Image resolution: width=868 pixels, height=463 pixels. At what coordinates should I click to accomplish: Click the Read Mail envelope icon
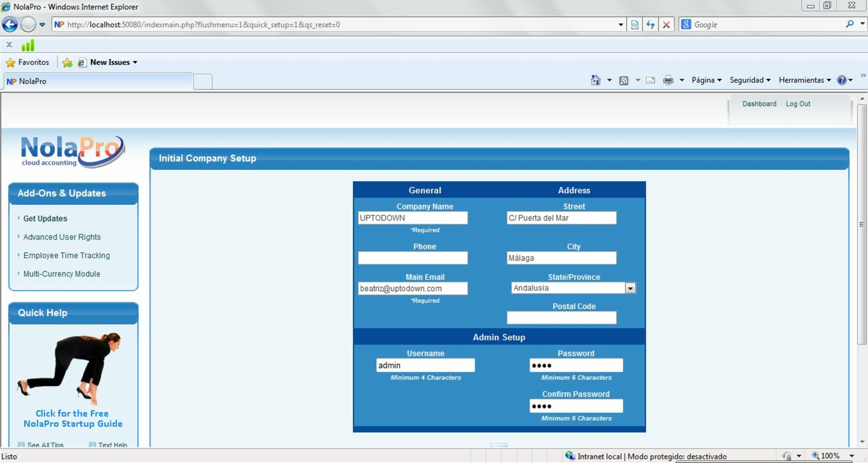[650, 80]
